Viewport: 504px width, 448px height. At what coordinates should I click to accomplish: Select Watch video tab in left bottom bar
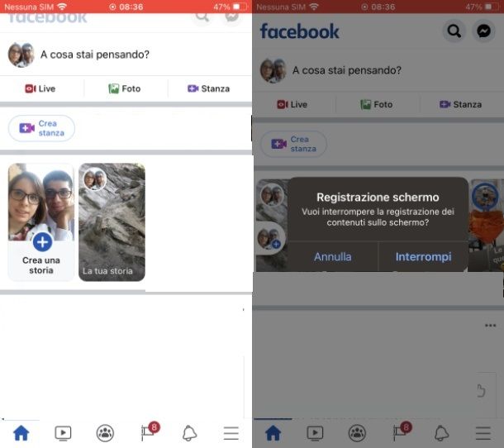point(63,433)
